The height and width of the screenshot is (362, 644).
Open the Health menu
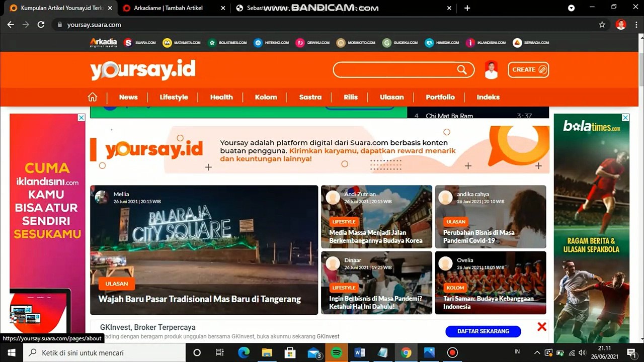(x=221, y=97)
